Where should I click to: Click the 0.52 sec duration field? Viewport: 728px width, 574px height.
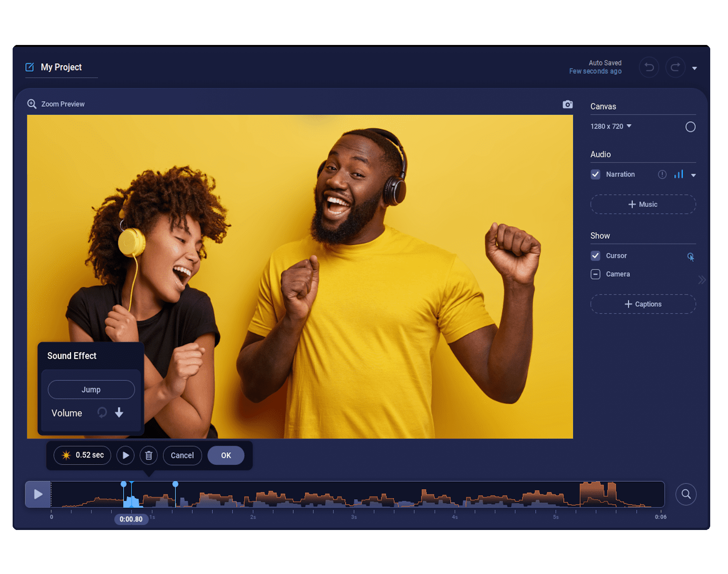82,455
